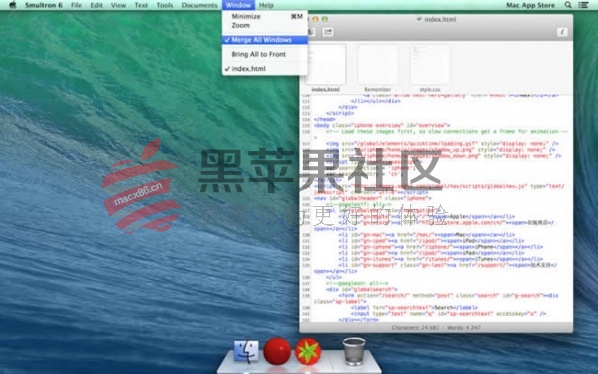This screenshot has width=598, height=374.
Task: Click the gn-support list item code line
Action: [448, 265]
